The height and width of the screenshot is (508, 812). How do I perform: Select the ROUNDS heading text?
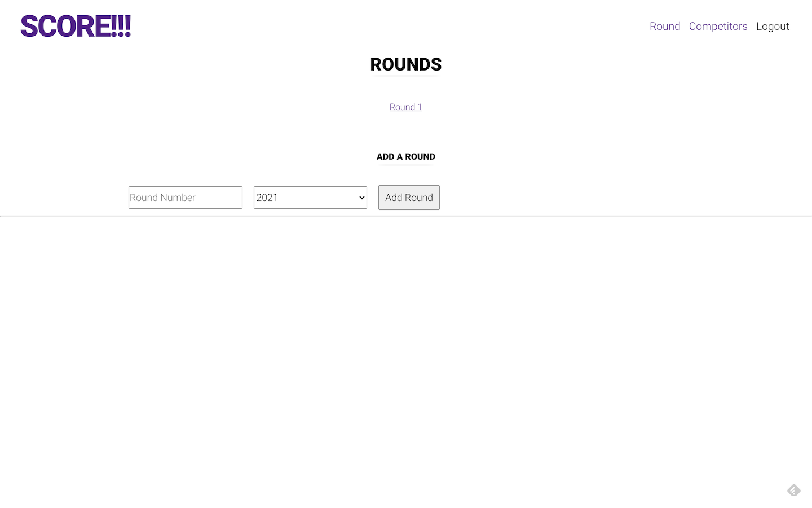tap(406, 64)
